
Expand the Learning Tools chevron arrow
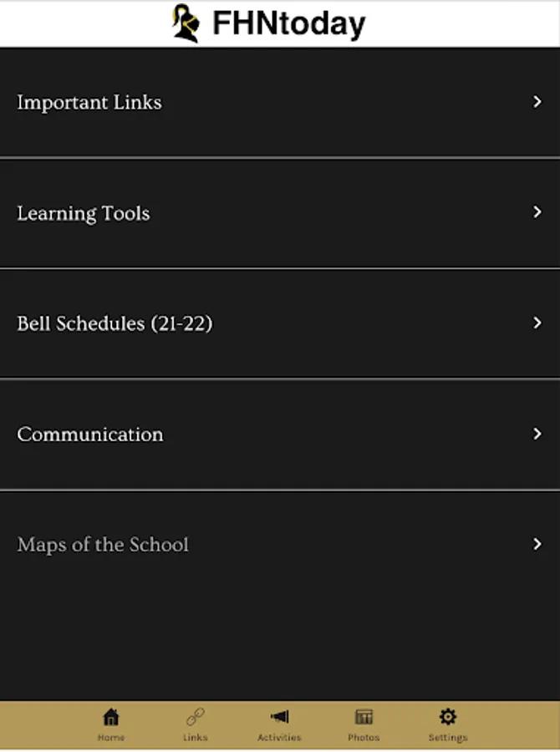[x=537, y=212]
